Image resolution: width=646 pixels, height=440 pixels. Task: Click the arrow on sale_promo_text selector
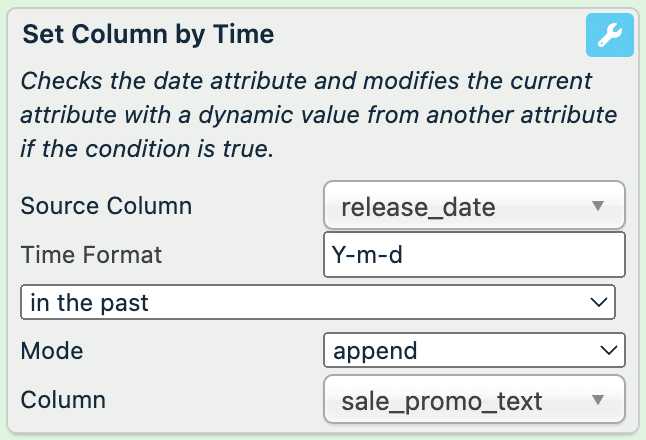pos(598,401)
